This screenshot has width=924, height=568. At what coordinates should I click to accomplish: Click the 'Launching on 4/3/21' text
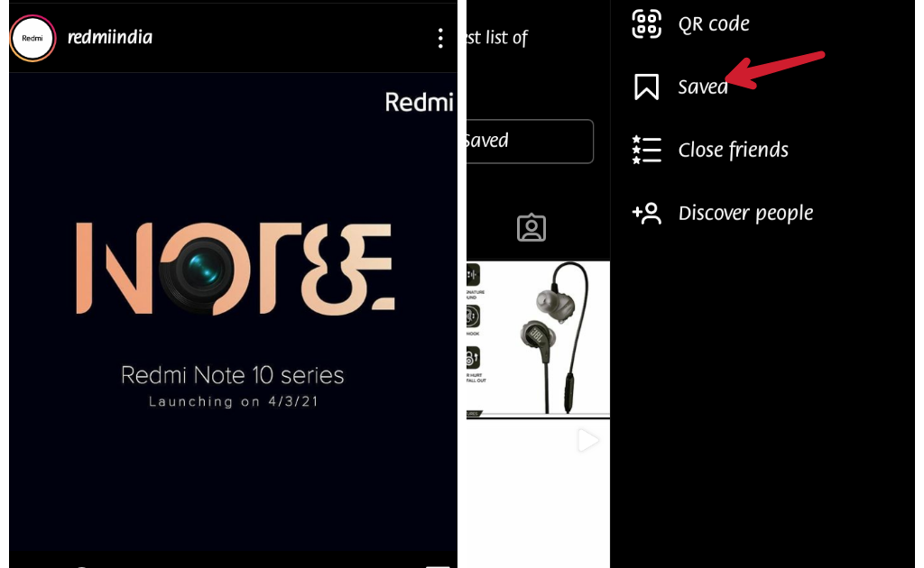[234, 401]
